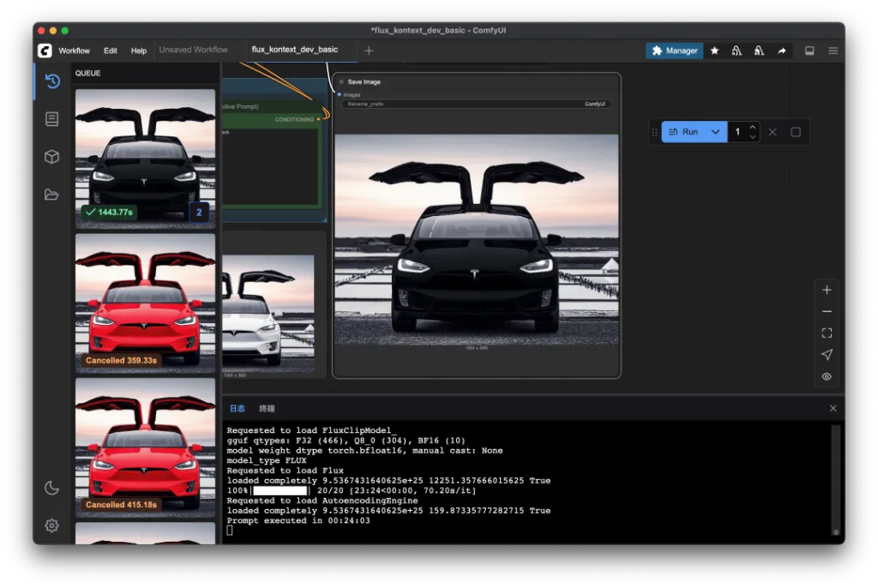Select the black Tesla queue thumbnail
This screenshot has height=588, width=878.
146,159
